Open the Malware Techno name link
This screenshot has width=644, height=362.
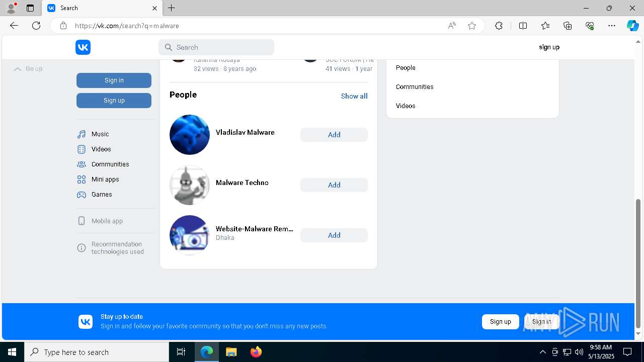242,183
